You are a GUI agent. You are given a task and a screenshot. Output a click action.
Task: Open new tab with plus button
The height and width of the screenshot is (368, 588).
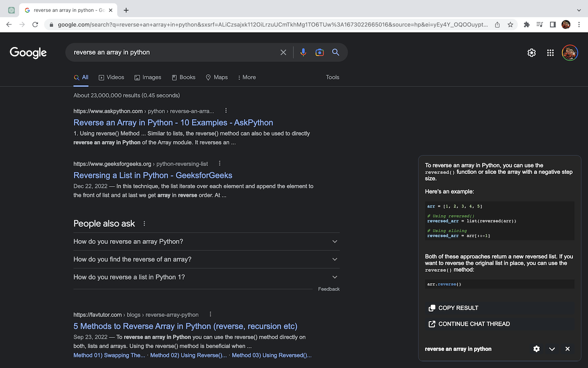126,10
